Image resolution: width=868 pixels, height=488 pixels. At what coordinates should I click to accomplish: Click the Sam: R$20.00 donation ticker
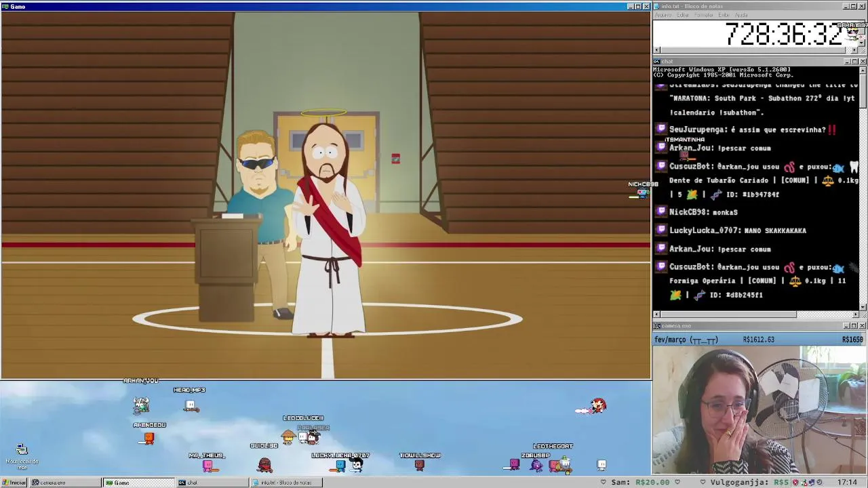pos(640,483)
